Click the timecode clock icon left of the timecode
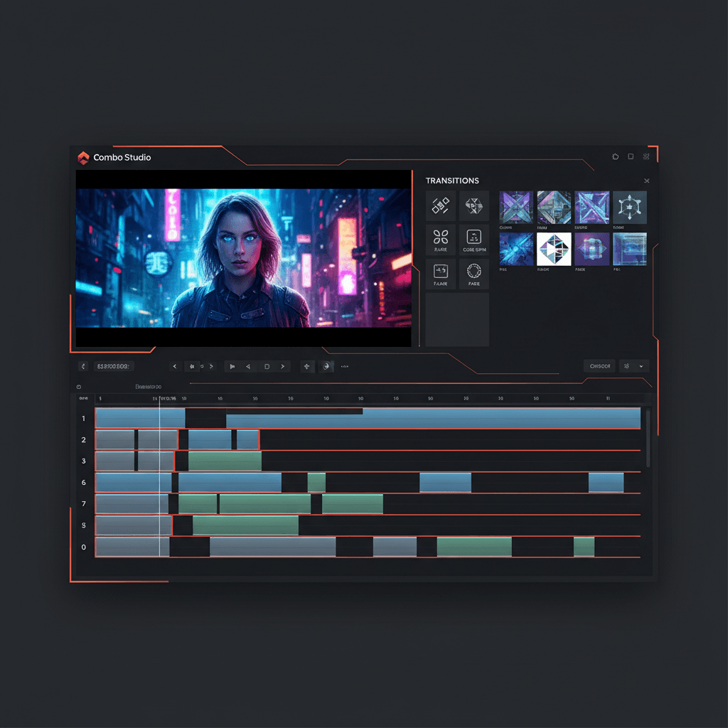 [x=83, y=366]
